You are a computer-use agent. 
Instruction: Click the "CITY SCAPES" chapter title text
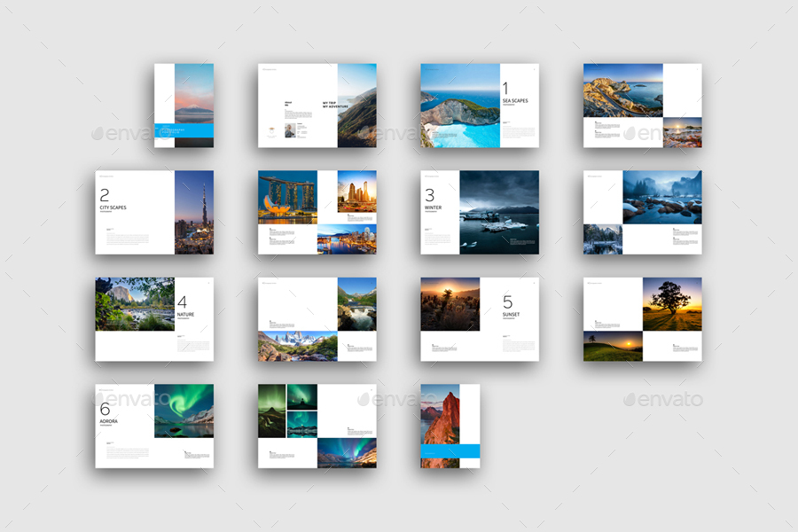[113, 207]
